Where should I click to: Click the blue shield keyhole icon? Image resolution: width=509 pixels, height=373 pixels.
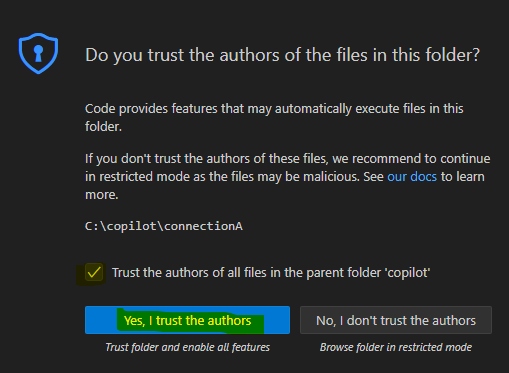pyautogui.click(x=38, y=53)
